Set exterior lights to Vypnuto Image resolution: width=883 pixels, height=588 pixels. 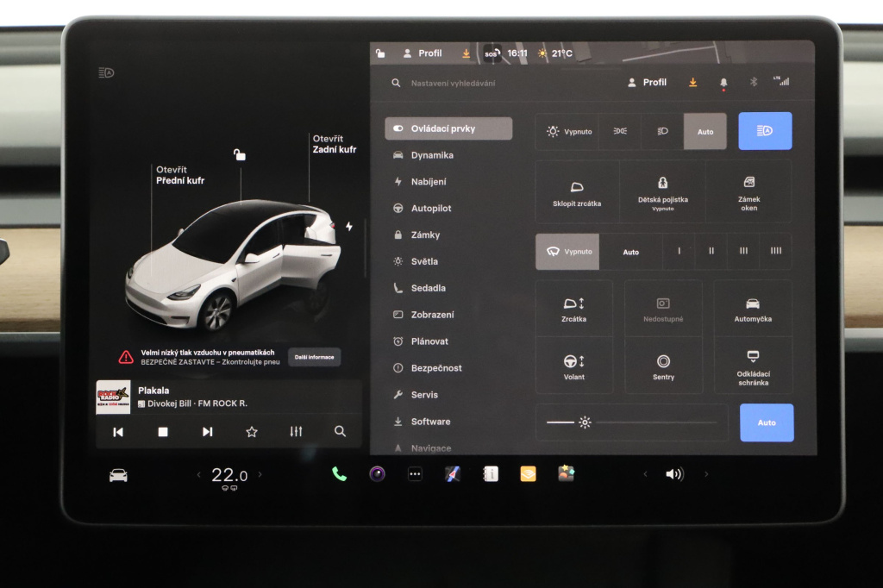tap(567, 131)
